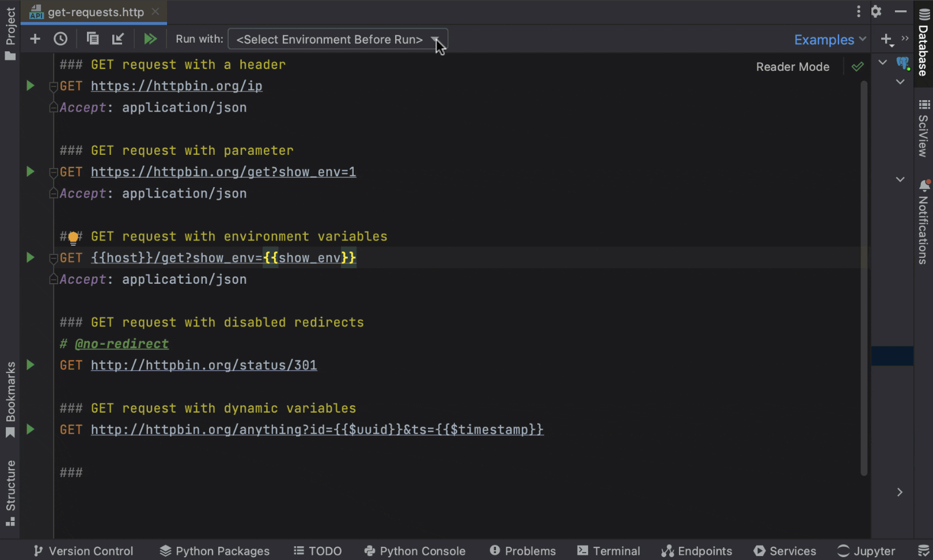This screenshot has height=560, width=933.
Task: Open the Examples dropdown
Action: pyautogui.click(x=829, y=39)
